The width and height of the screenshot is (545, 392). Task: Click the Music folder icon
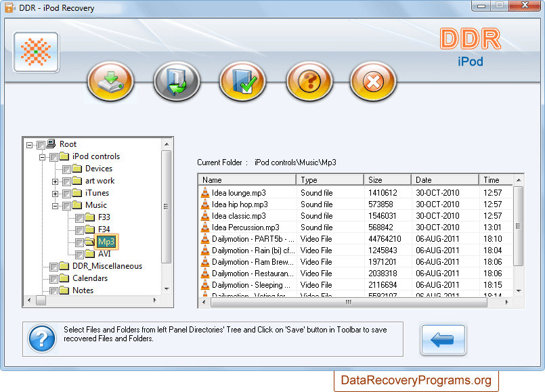tap(77, 205)
